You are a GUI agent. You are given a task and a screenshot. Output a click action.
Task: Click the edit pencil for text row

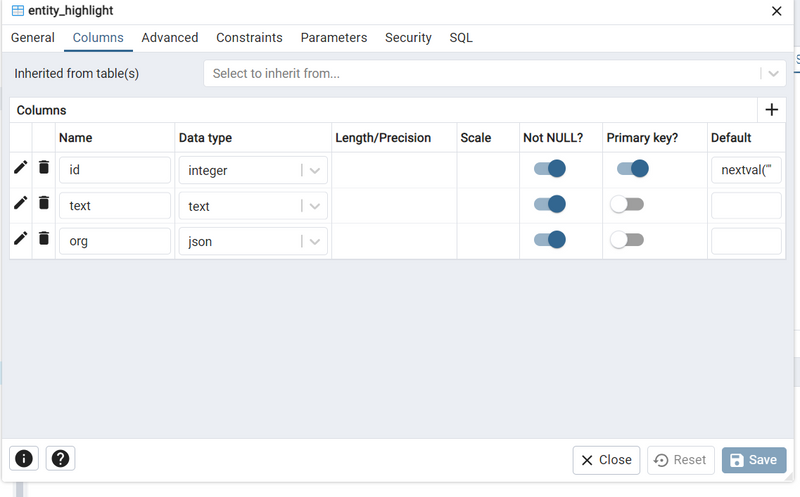coord(20,203)
